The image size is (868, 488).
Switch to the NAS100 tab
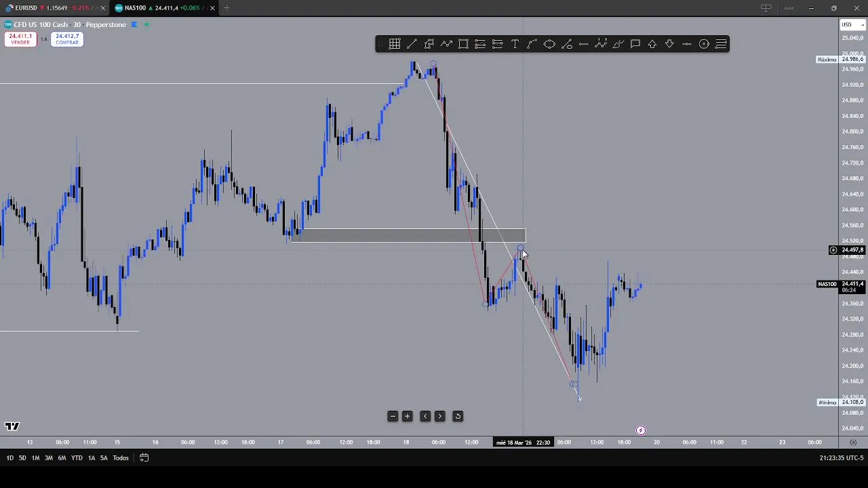click(x=163, y=8)
